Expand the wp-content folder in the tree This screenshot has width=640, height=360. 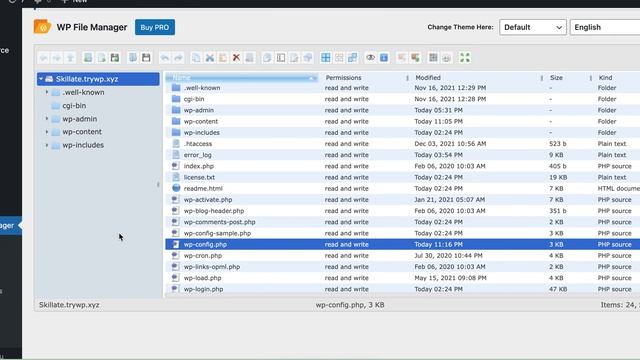tap(47, 132)
